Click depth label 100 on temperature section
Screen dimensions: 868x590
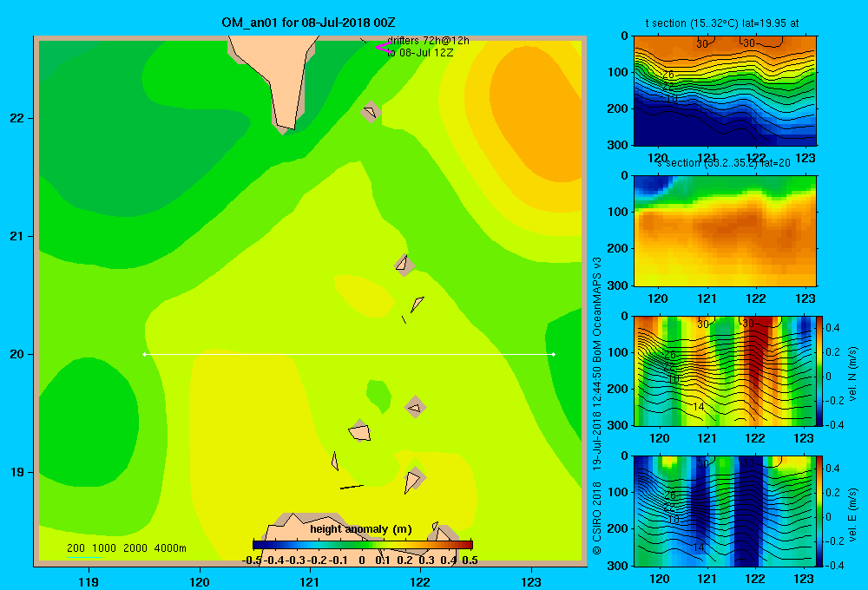[620, 72]
